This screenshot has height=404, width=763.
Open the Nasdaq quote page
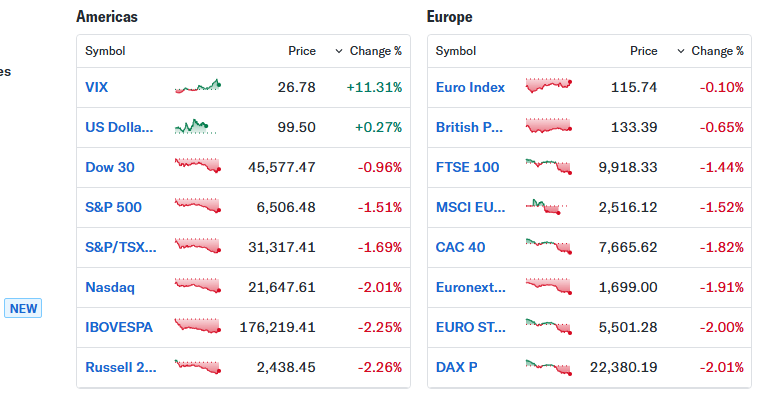point(110,287)
